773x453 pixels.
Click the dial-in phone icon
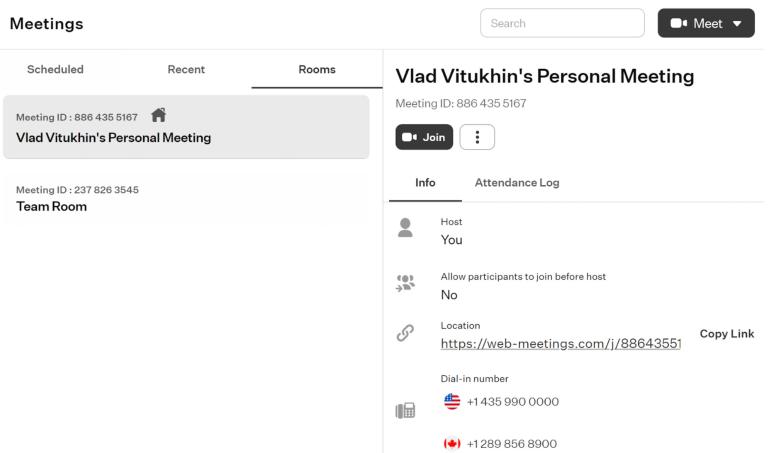click(405, 410)
